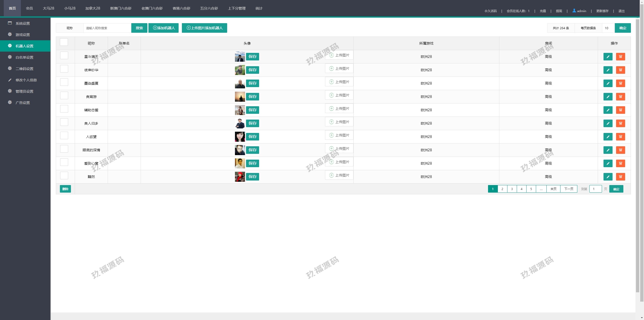
Task: Click red trash icon for 人欲望
Action: [620, 137]
